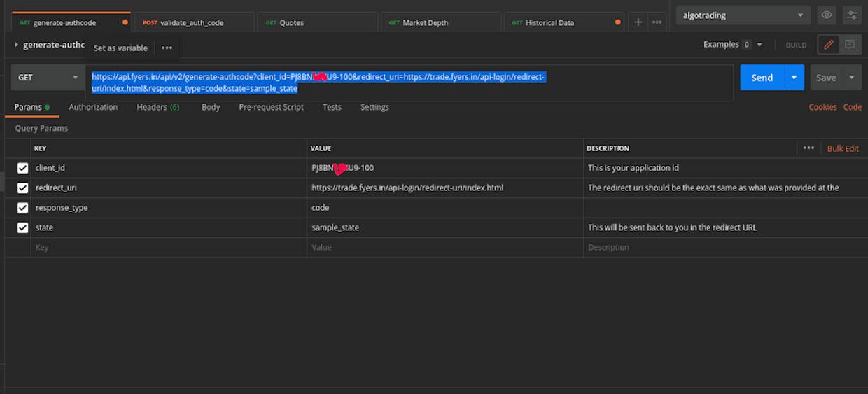Click the sample_state value cell

[x=445, y=227]
